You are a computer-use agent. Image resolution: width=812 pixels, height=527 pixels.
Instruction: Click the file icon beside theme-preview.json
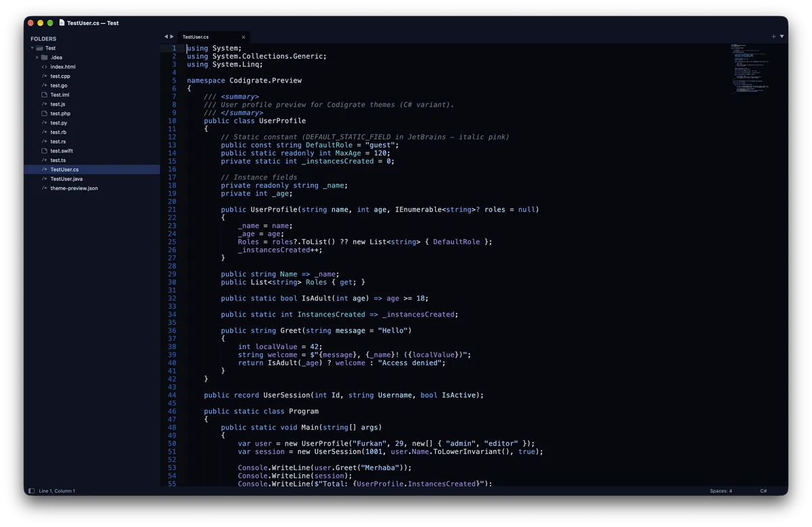[x=45, y=188]
